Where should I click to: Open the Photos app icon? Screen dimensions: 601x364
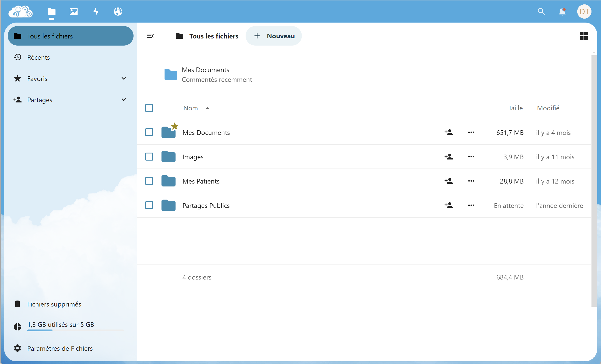(x=74, y=11)
